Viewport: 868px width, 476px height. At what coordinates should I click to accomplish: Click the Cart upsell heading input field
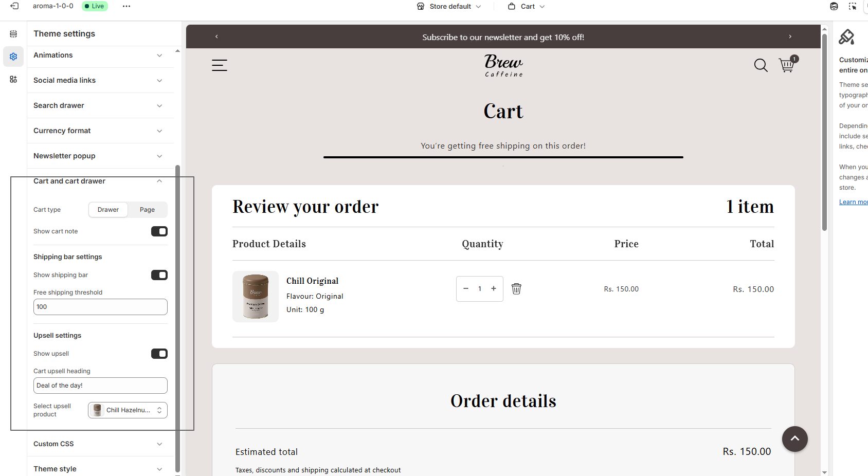click(100, 386)
